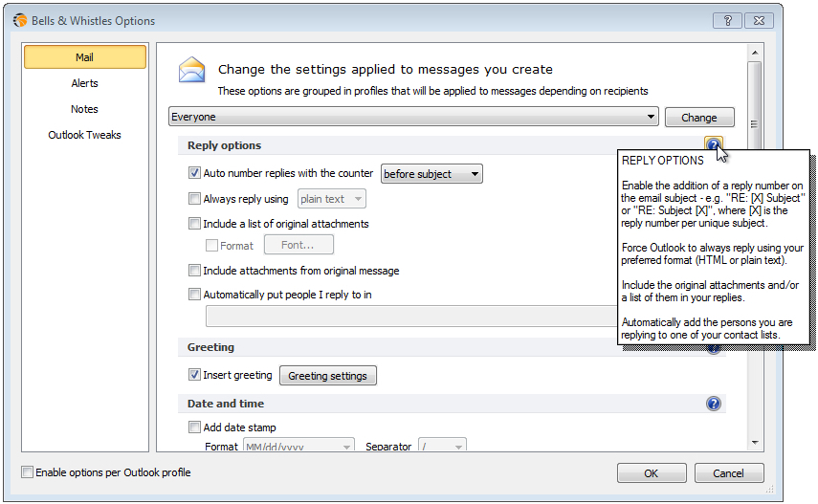Open Greeting settings
Viewport: 818px width, 504px height.
(327, 376)
